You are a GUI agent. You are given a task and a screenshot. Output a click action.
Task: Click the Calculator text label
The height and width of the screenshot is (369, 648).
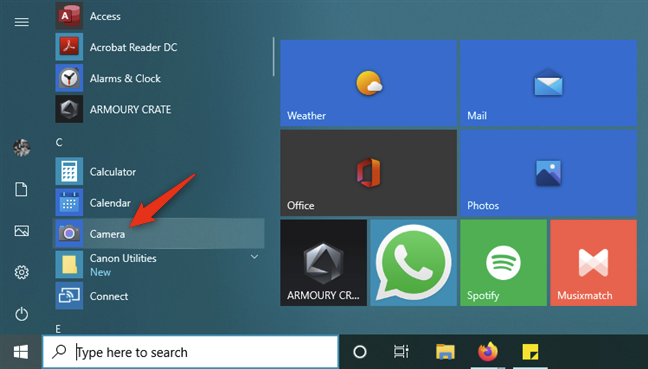point(113,171)
